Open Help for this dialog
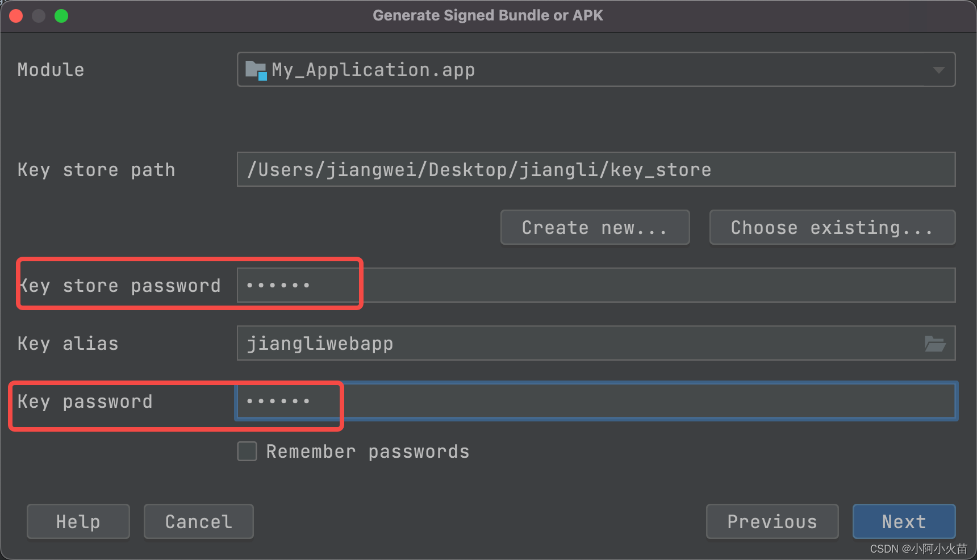 coord(78,521)
